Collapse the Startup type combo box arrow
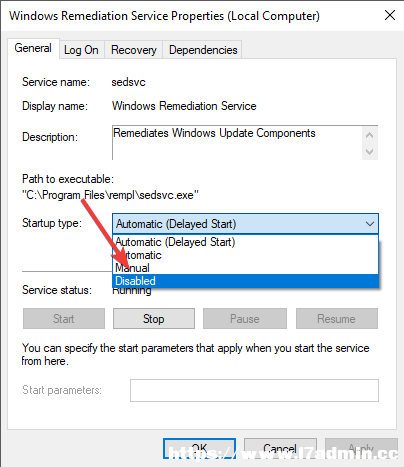This screenshot has width=404, height=467. pyautogui.click(x=370, y=224)
